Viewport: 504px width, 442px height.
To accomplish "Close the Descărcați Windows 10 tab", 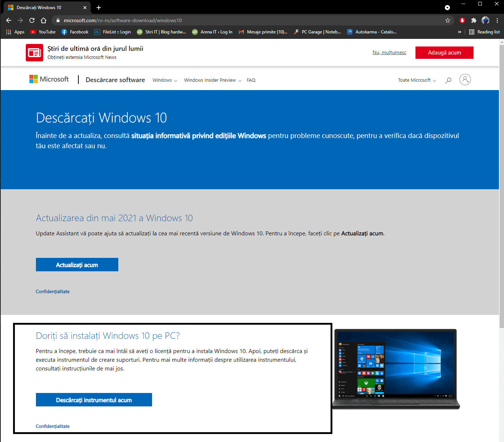I will 85,7.
